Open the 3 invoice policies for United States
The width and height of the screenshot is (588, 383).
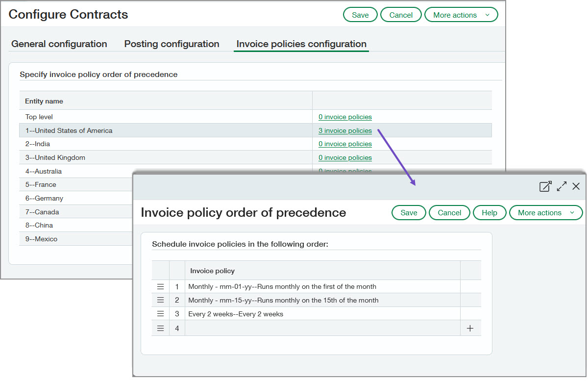[345, 130]
